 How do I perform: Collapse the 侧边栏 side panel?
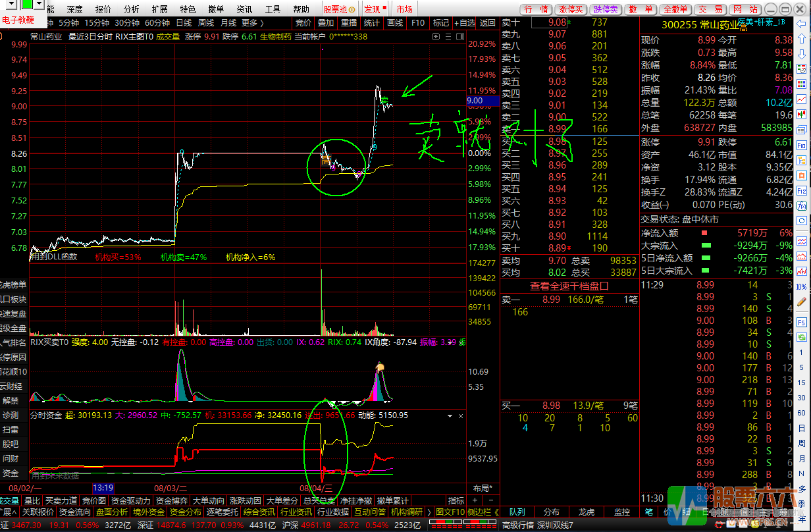(x=483, y=512)
